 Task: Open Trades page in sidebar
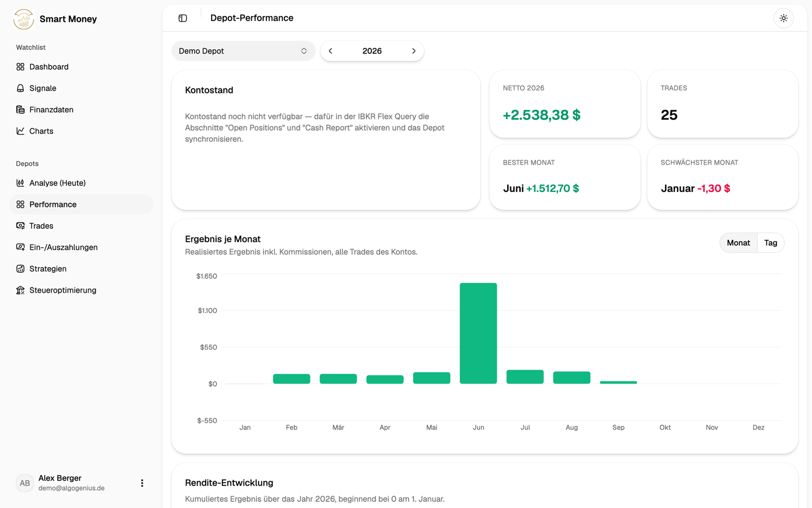[81, 226]
